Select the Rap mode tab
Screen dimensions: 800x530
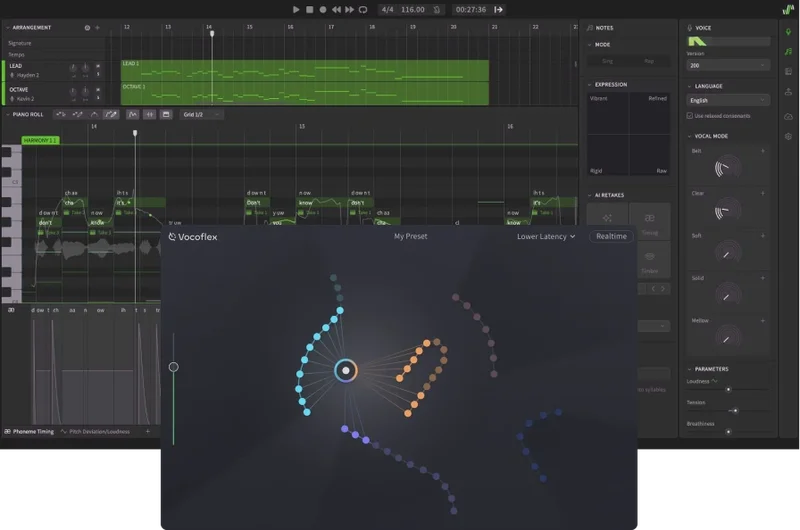pos(649,61)
